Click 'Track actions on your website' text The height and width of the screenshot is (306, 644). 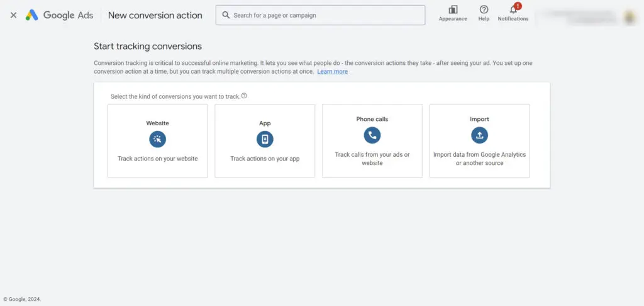pos(158,159)
